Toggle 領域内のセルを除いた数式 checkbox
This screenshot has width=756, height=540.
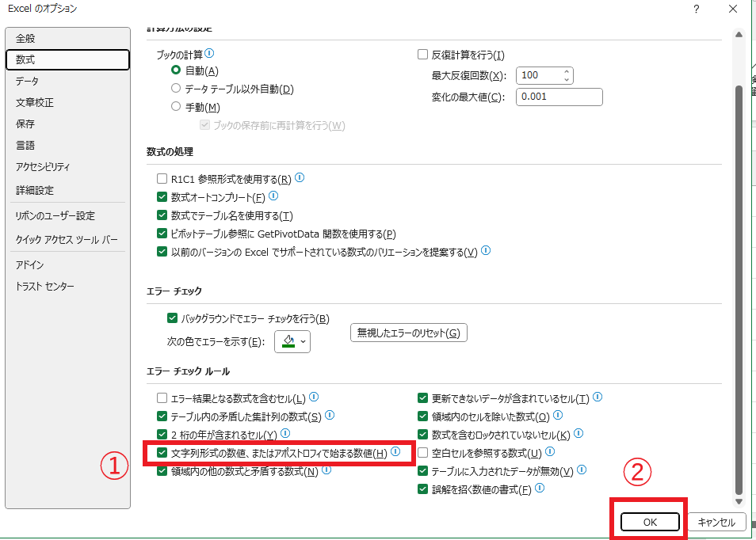click(423, 416)
